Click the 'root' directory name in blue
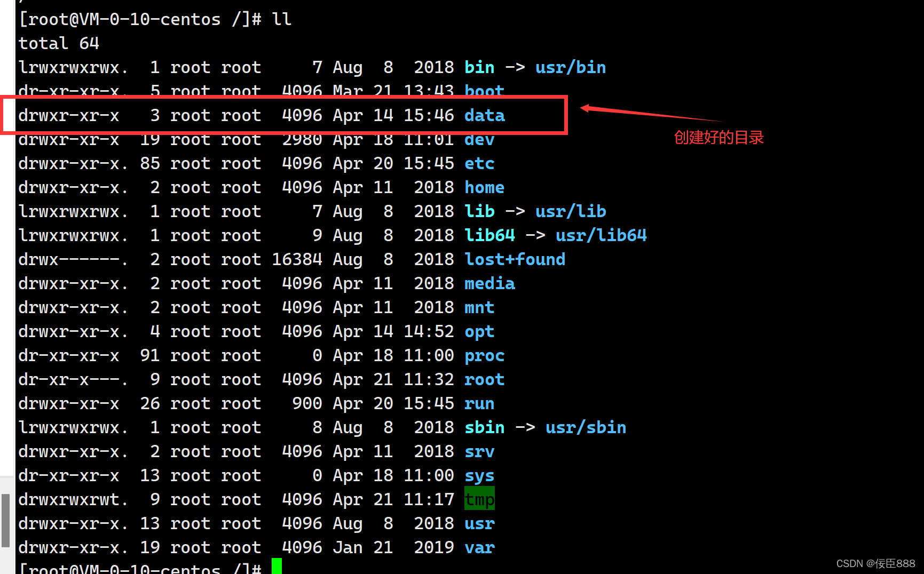924x574 pixels. (484, 379)
